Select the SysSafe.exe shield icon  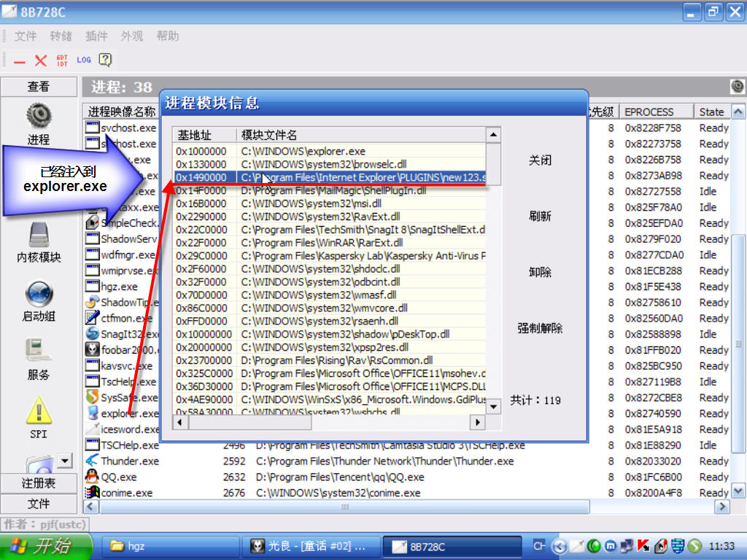(92, 397)
